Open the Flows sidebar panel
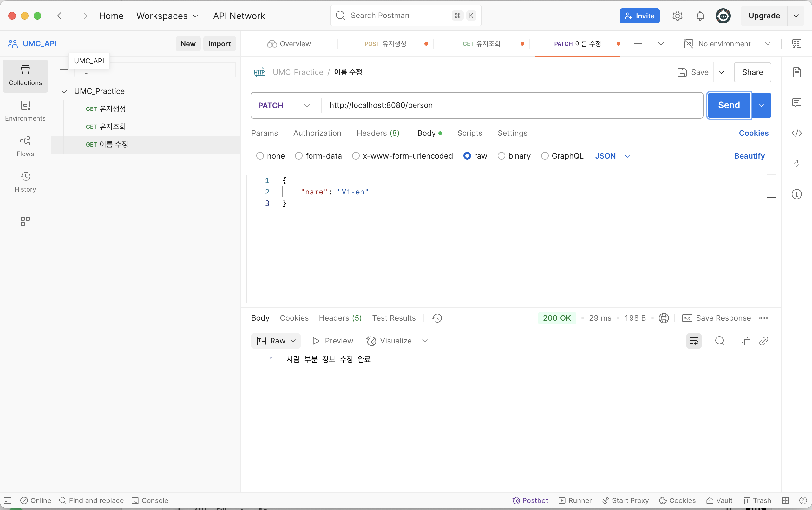 tap(25, 146)
